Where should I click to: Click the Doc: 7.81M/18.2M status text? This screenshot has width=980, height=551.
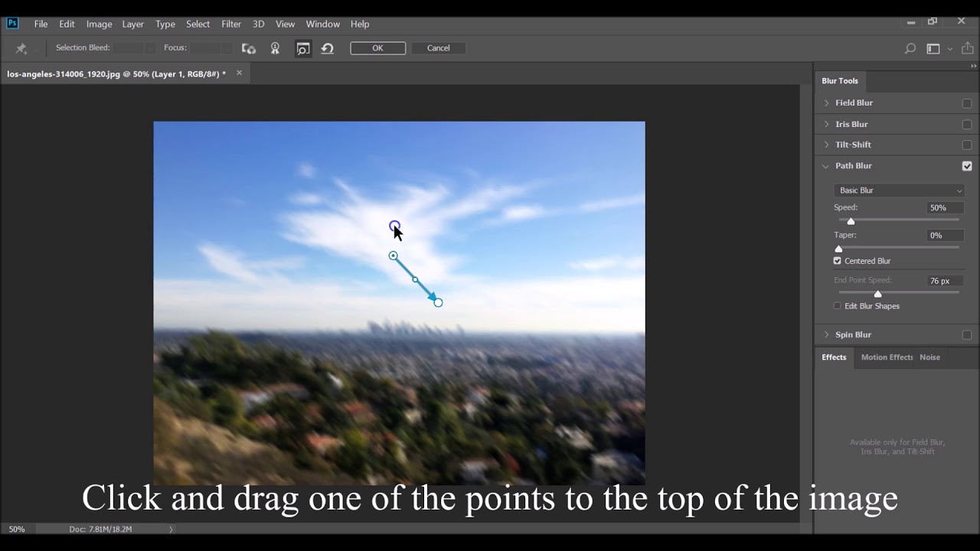[100, 529]
